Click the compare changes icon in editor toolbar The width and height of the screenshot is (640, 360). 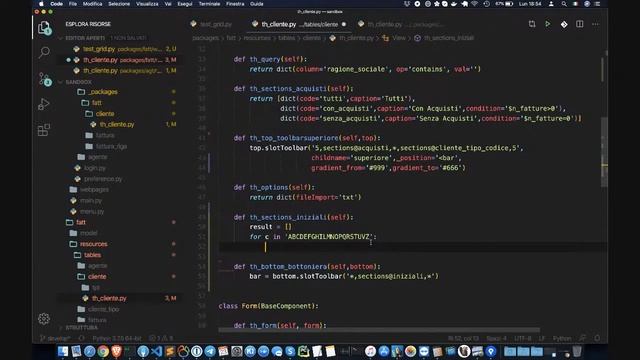click(532, 24)
